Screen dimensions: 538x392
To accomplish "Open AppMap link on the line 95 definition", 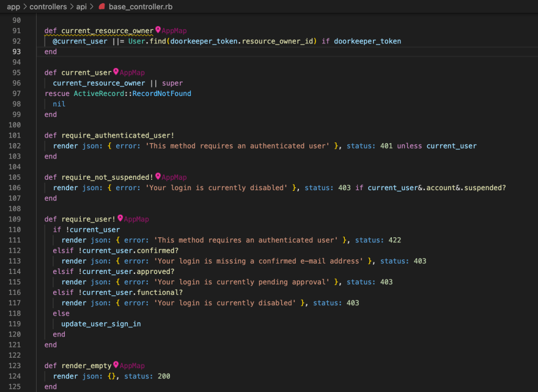I will (x=132, y=73).
